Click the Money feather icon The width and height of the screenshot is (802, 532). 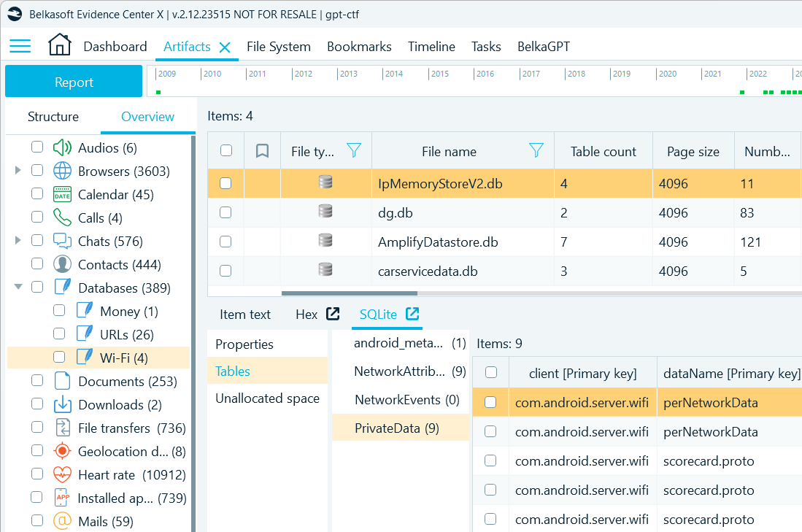click(x=85, y=310)
